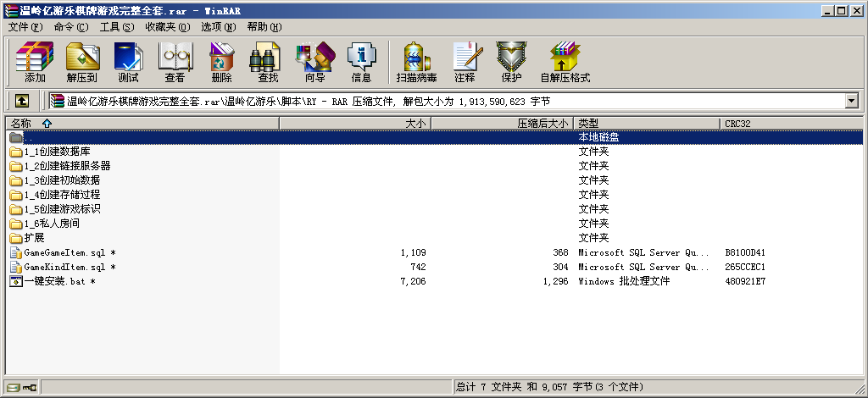868x398 pixels.
Task: Launch the 向导 (Wizard) tool
Action: tap(314, 63)
